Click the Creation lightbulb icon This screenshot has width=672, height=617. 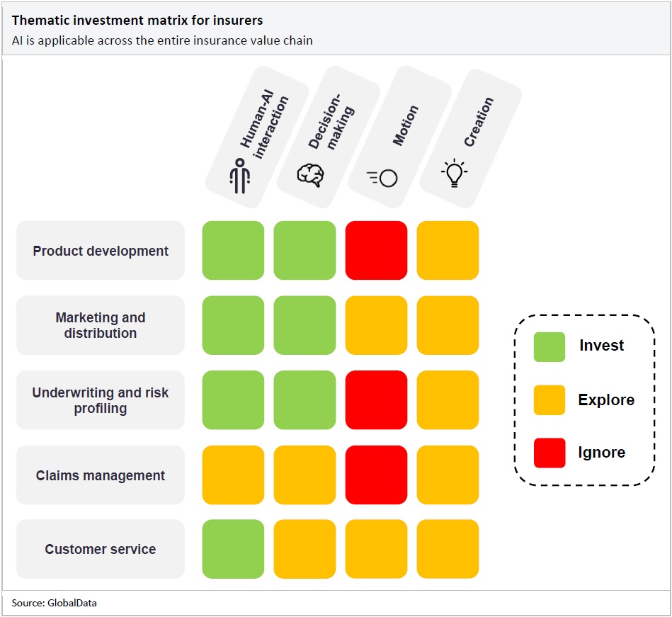tap(454, 173)
